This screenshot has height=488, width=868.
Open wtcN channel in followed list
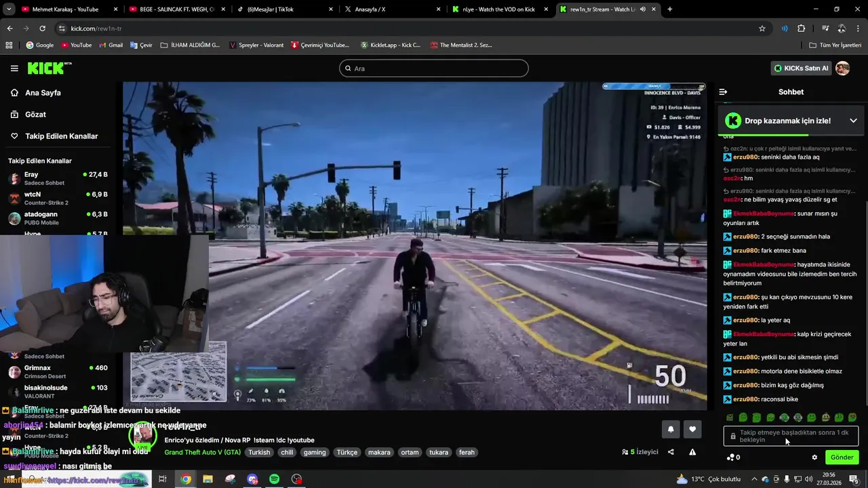[x=58, y=199]
